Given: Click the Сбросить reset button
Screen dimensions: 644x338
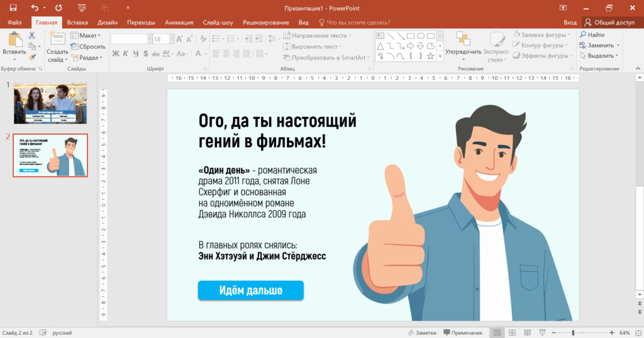Looking at the screenshot, I should tap(88, 47).
